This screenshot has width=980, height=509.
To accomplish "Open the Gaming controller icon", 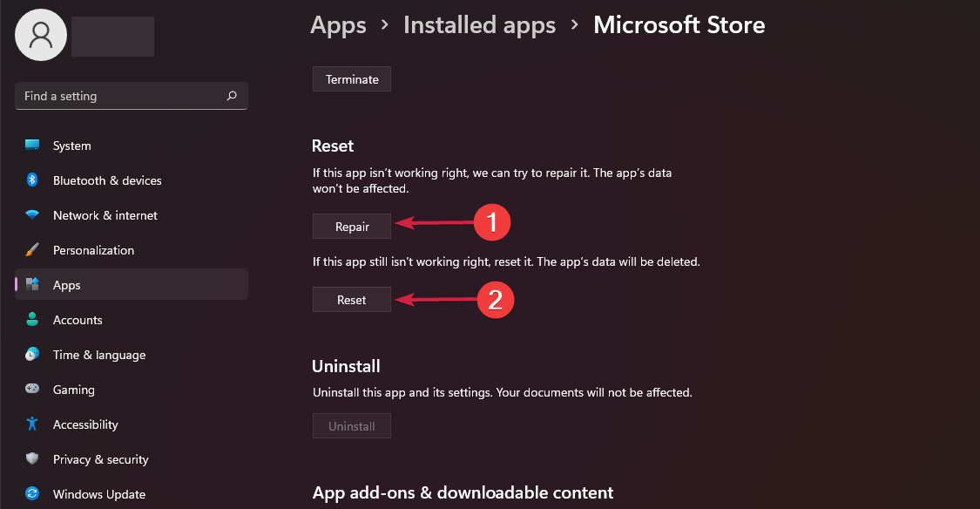I will pyautogui.click(x=32, y=390).
